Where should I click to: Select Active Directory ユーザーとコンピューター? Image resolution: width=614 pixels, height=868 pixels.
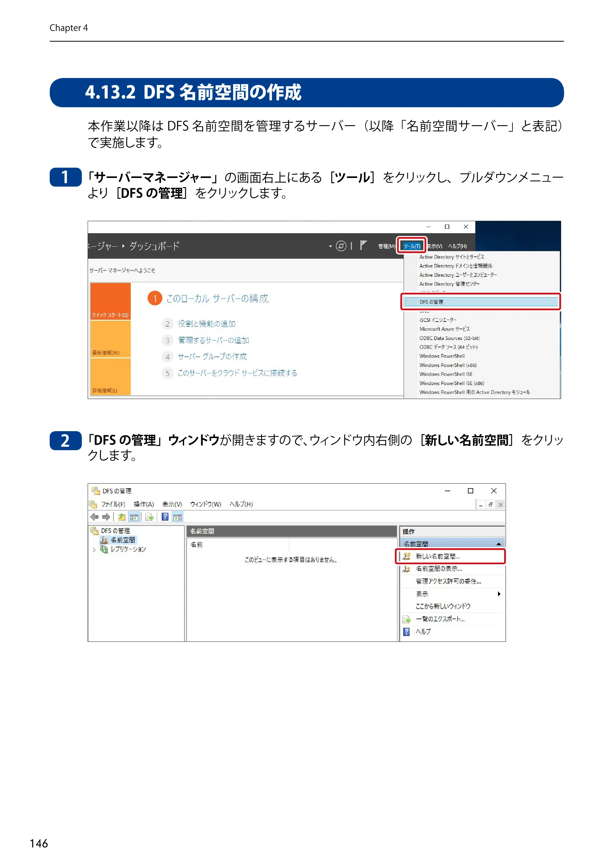pyautogui.click(x=458, y=275)
